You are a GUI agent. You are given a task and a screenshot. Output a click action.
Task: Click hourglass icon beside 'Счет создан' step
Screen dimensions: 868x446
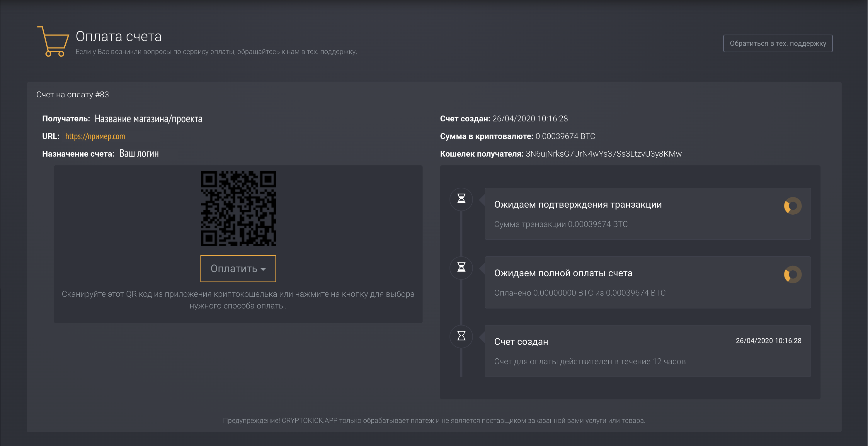[x=461, y=336]
